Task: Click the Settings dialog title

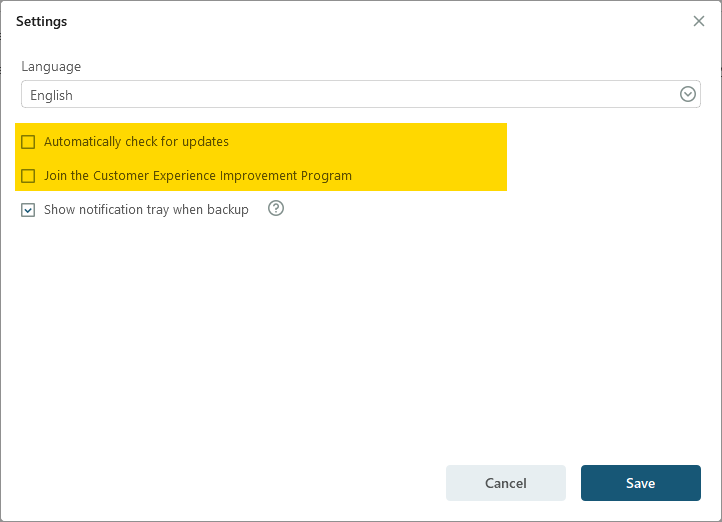Action: point(41,22)
